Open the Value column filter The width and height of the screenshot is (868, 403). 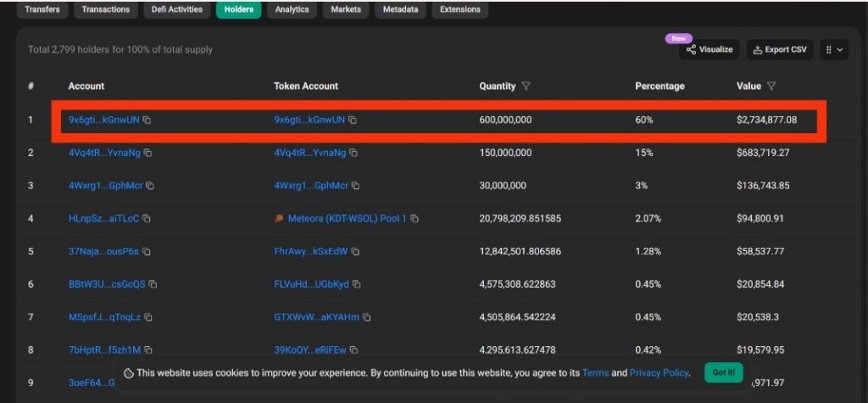coord(771,87)
